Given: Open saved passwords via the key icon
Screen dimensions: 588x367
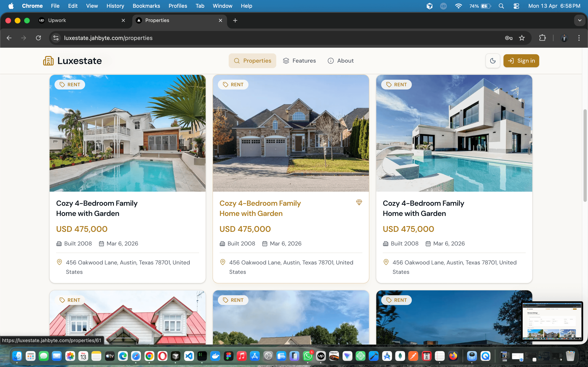Looking at the screenshot, I should click(509, 38).
